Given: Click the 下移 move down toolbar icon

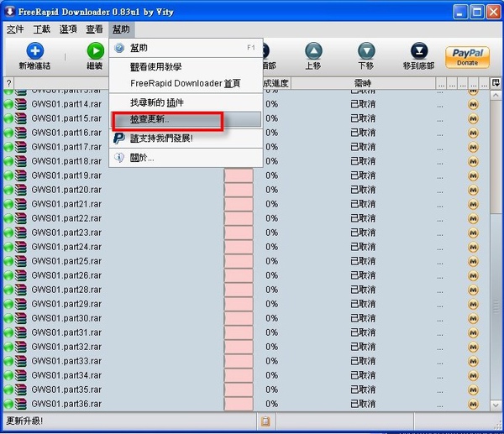Looking at the screenshot, I should [x=365, y=51].
